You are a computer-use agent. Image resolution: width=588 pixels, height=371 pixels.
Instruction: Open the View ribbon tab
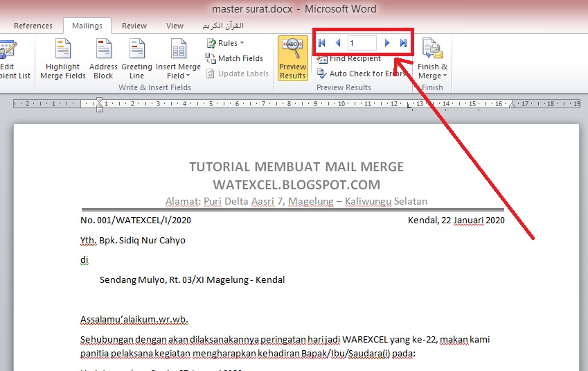tap(175, 26)
